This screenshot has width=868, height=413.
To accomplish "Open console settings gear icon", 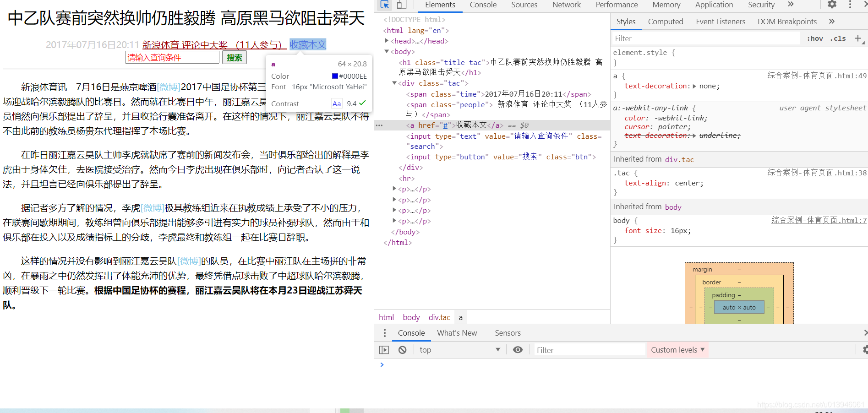I will 864,350.
